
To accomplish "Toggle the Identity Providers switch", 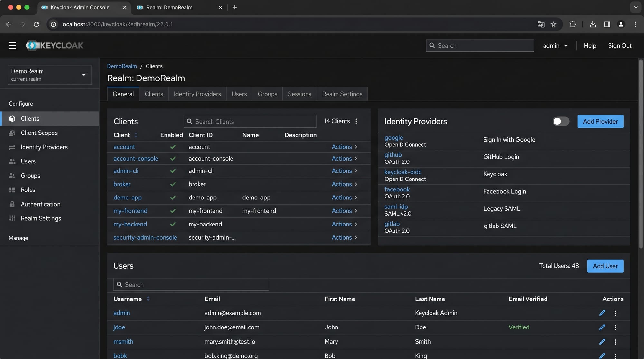I will pos(561,121).
